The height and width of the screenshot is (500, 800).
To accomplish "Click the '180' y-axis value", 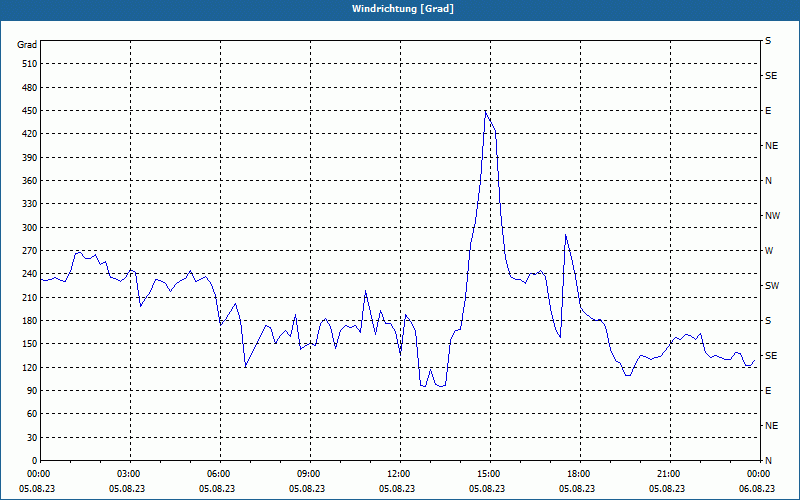I will (30, 321).
